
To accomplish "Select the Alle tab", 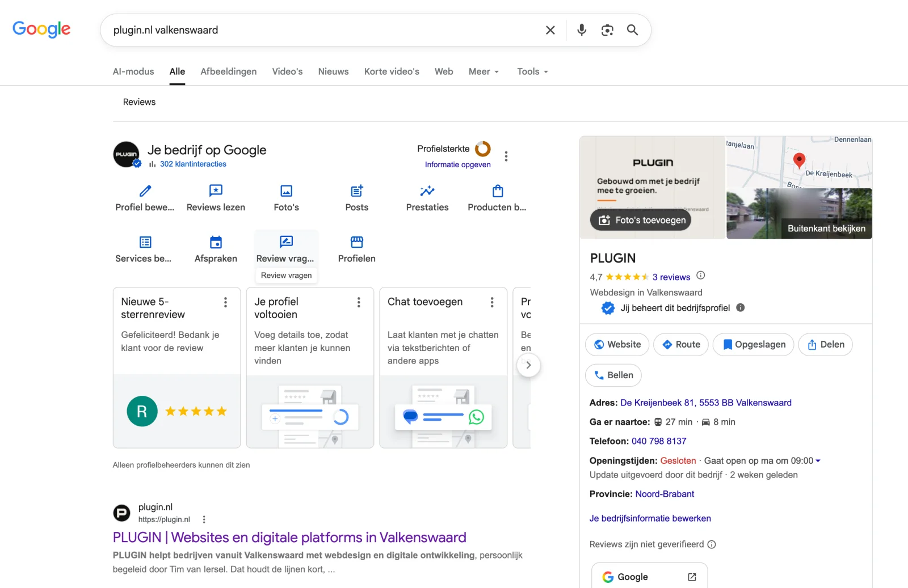I will [x=177, y=71].
